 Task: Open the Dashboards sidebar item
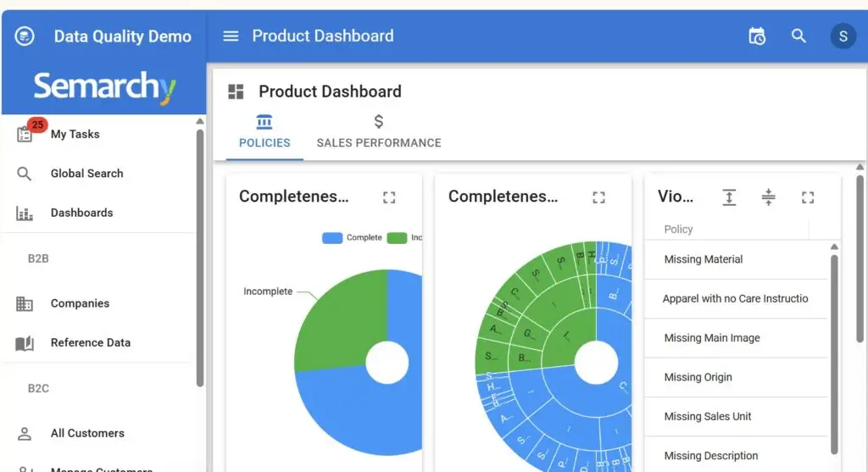81,213
